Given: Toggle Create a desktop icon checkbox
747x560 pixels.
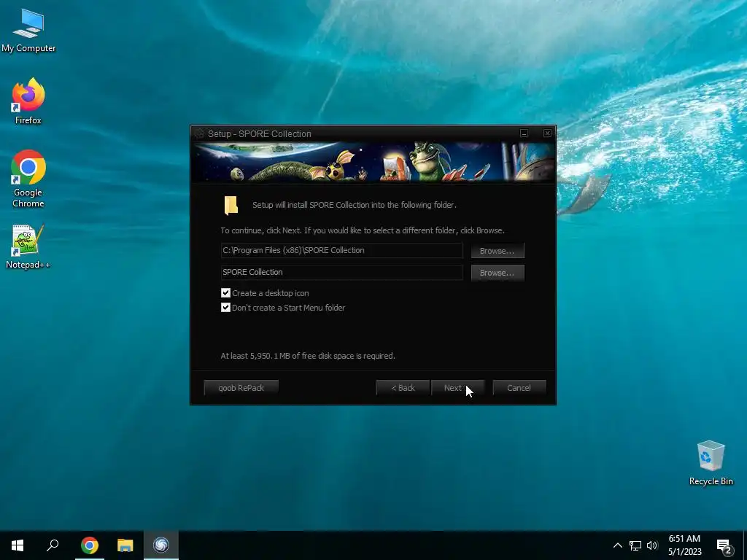Looking at the screenshot, I should point(226,293).
